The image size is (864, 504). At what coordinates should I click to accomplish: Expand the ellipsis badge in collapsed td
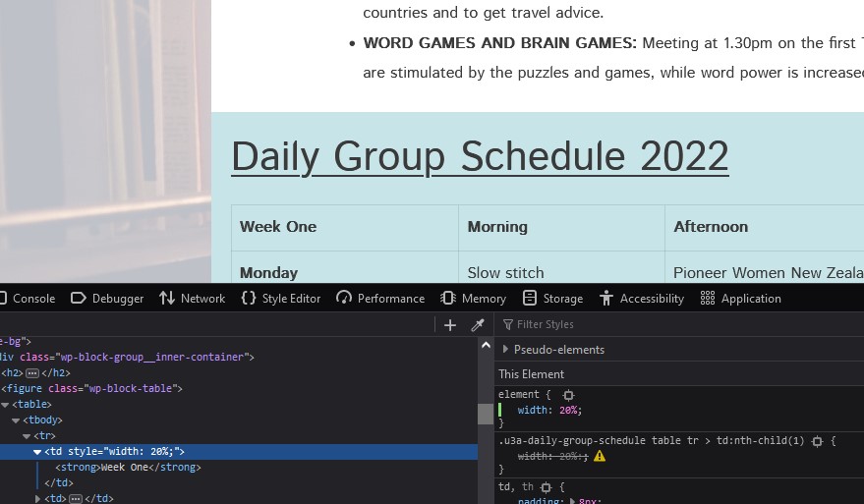[76, 498]
